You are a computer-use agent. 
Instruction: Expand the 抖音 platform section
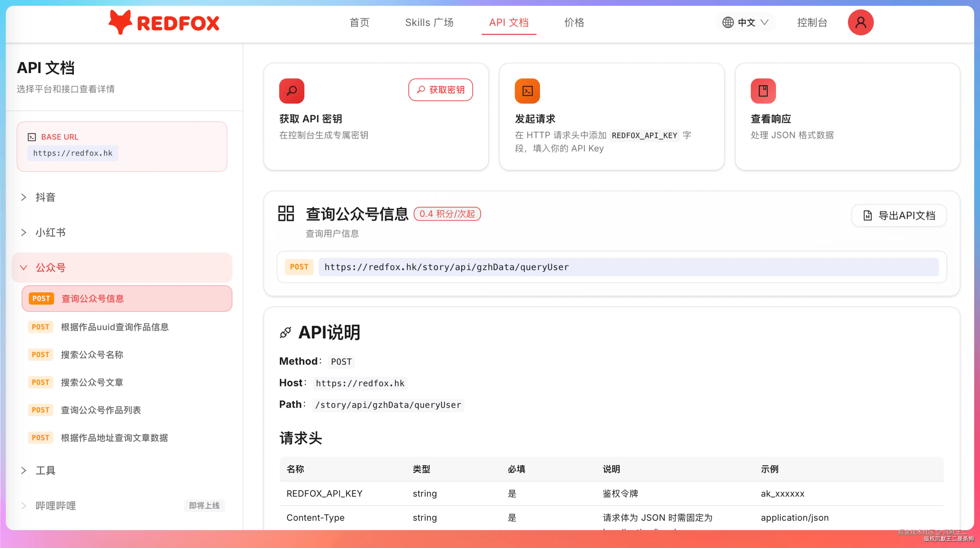point(122,197)
